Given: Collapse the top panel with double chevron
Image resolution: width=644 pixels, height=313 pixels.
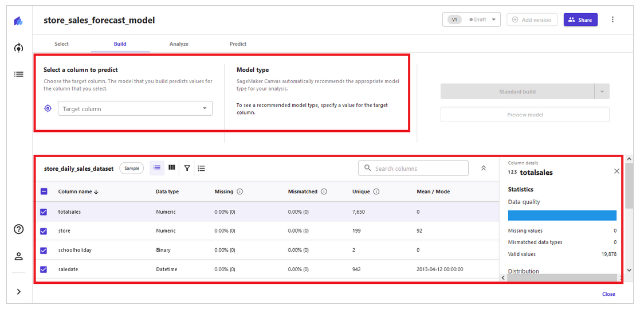Looking at the screenshot, I should coord(484,168).
